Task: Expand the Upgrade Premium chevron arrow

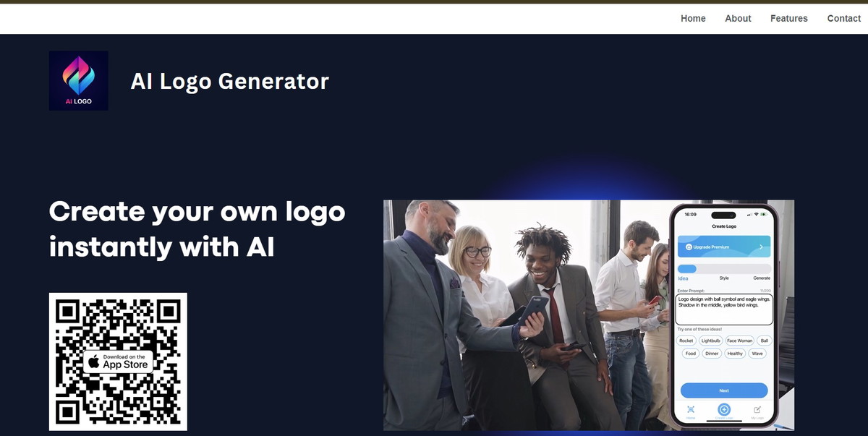Action: [x=761, y=247]
